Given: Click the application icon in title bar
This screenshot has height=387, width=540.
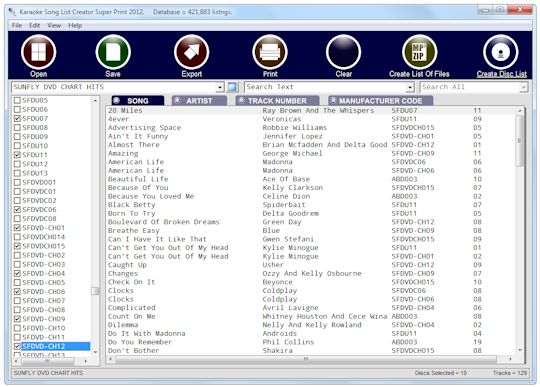Looking at the screenshot, I should 12,12.
